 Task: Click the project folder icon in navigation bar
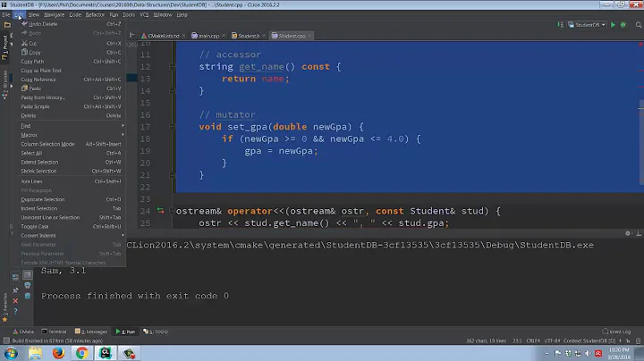click(x=7, y=25)
